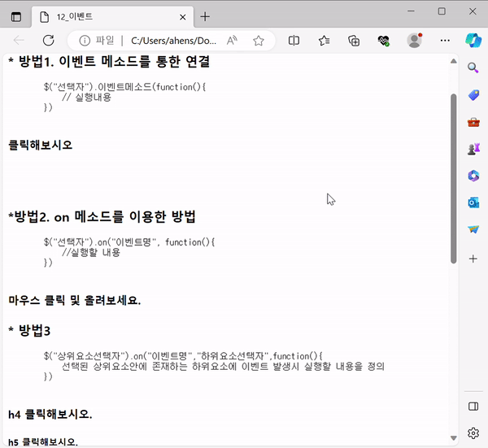Click the scrollbar down arrow
This screenshot has width=488, height=448.
coord(454,438)
